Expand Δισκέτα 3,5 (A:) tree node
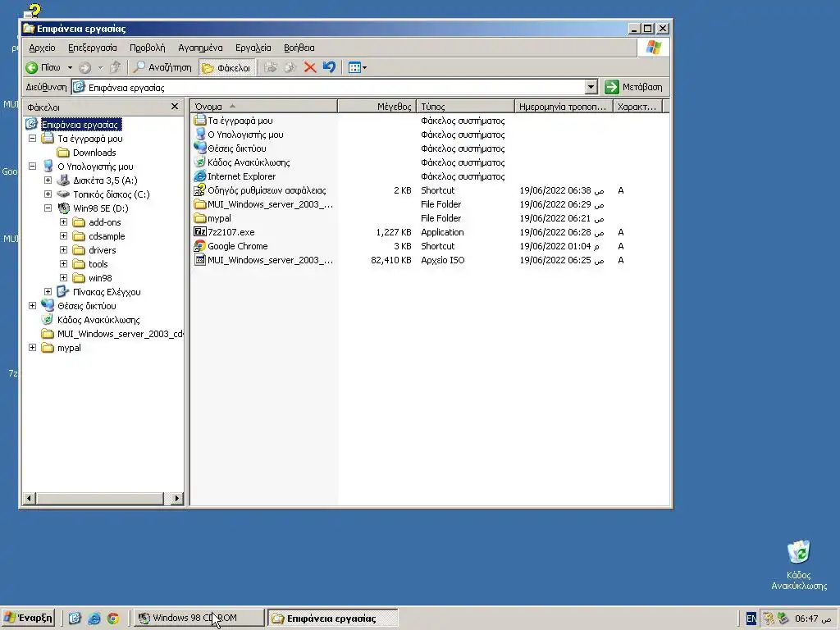The image size is (840, 630). tap(48, 180)
